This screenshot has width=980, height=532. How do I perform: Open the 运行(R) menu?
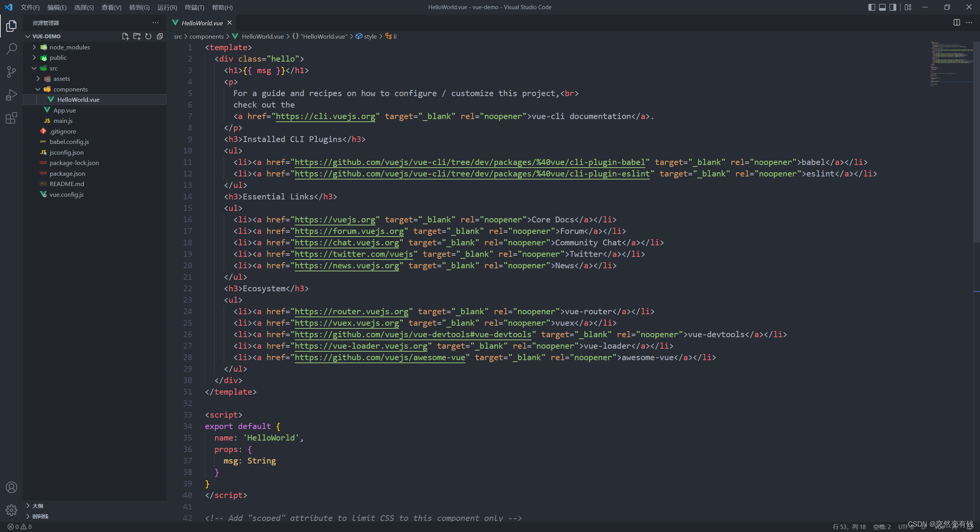167,7
